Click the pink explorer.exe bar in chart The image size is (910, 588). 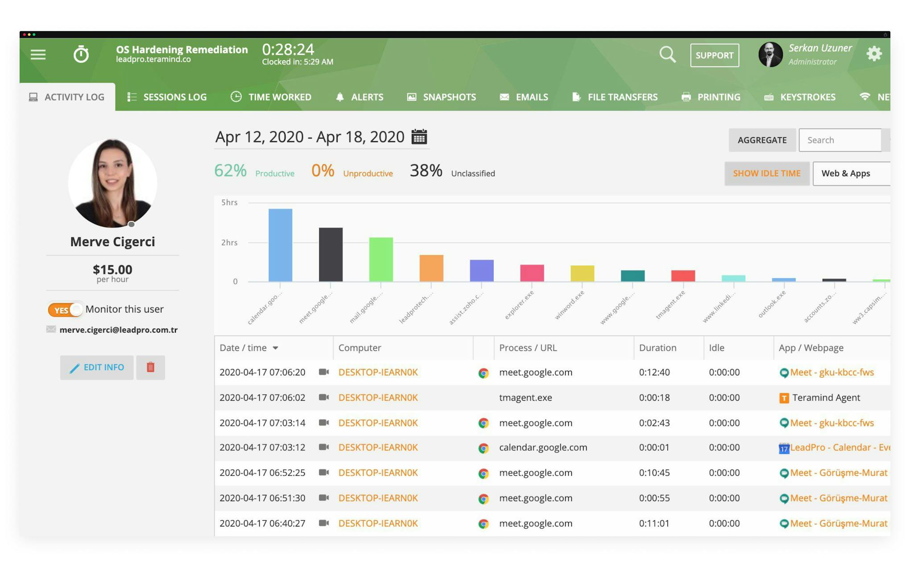(x=532, y=273)
